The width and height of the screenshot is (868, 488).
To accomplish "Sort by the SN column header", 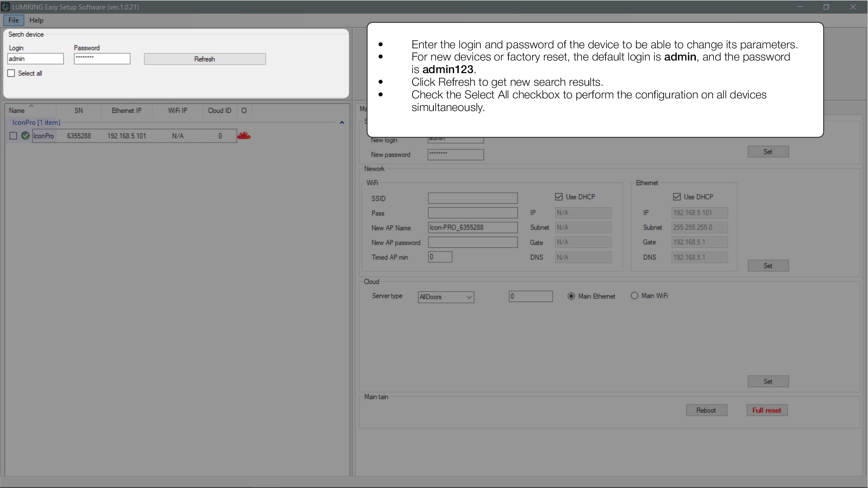I will [x=79, y=111].
